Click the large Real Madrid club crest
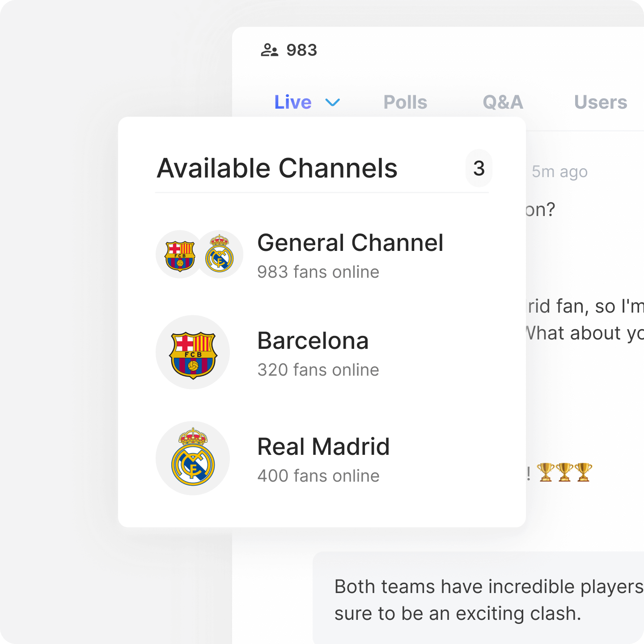Screen dimensions: 644x644 [193, 458]
